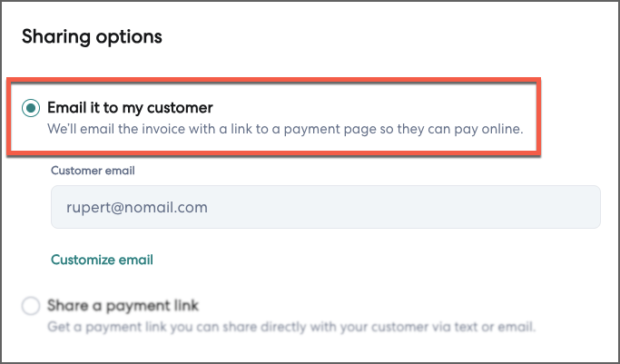The width and height of the screenshot is (620, 364).
Task: Click the word "Sharing" in the section title
Action: (x=53, y=37)
